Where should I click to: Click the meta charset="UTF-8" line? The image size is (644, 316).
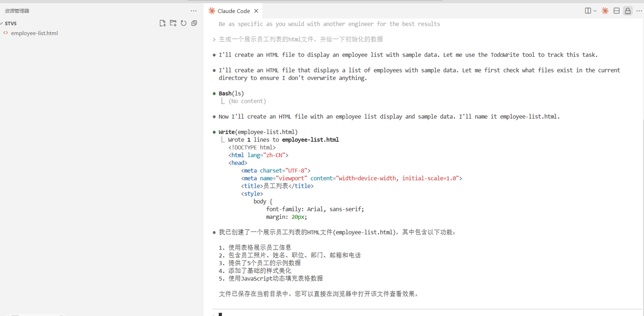pyautogui.click(x=276, y=171)
